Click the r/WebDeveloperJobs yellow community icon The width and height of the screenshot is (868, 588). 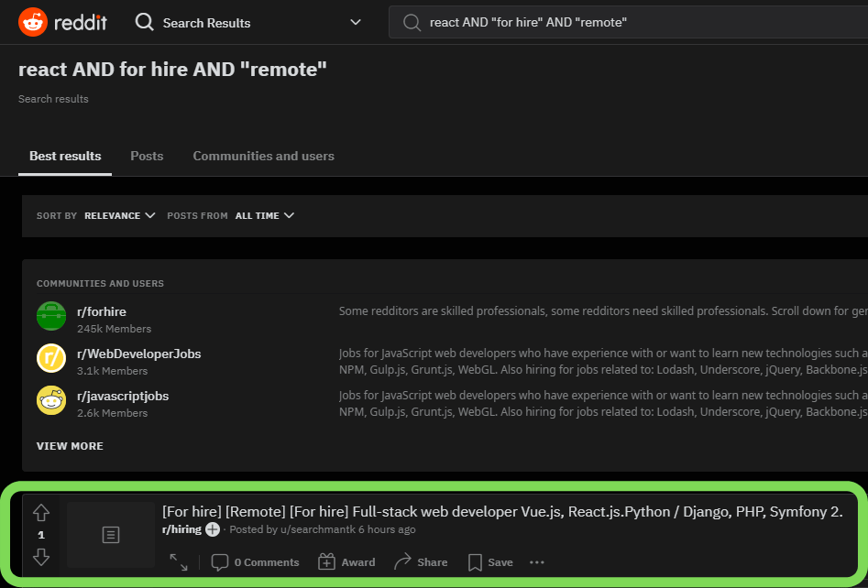51,358
